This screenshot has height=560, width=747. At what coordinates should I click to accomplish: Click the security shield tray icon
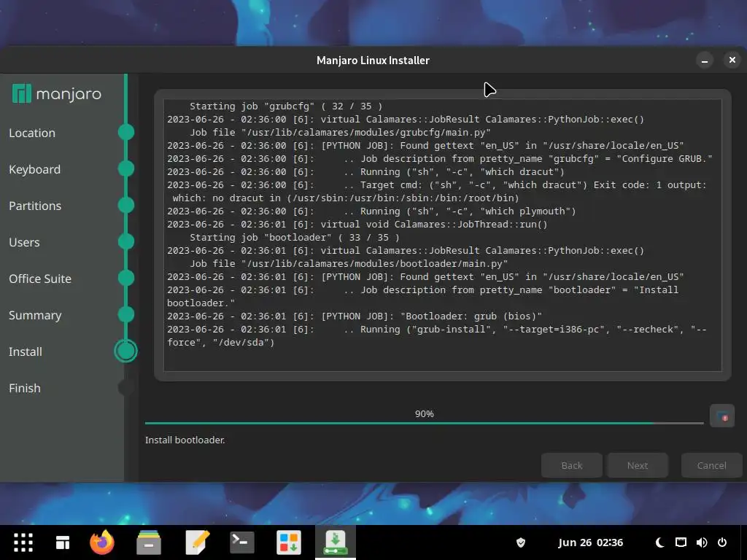click(x=521, y=542)
